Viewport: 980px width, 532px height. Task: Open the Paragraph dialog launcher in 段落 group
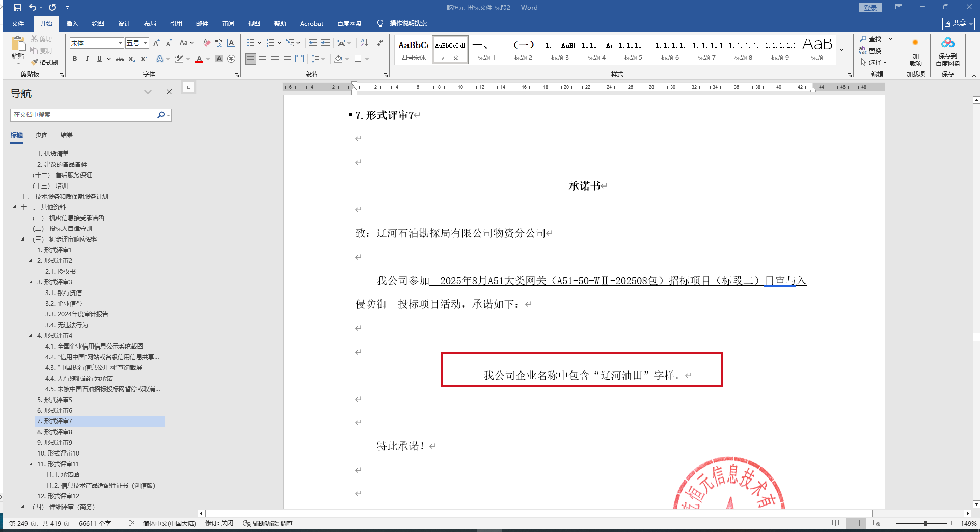click(x=386, y=75)
